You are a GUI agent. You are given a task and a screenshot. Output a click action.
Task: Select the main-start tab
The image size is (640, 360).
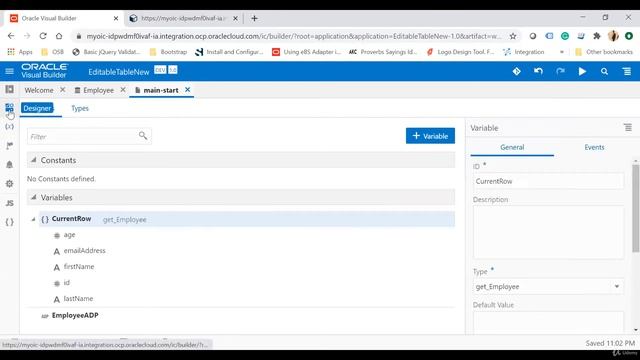pyautogui.click(x=161, y=90)
